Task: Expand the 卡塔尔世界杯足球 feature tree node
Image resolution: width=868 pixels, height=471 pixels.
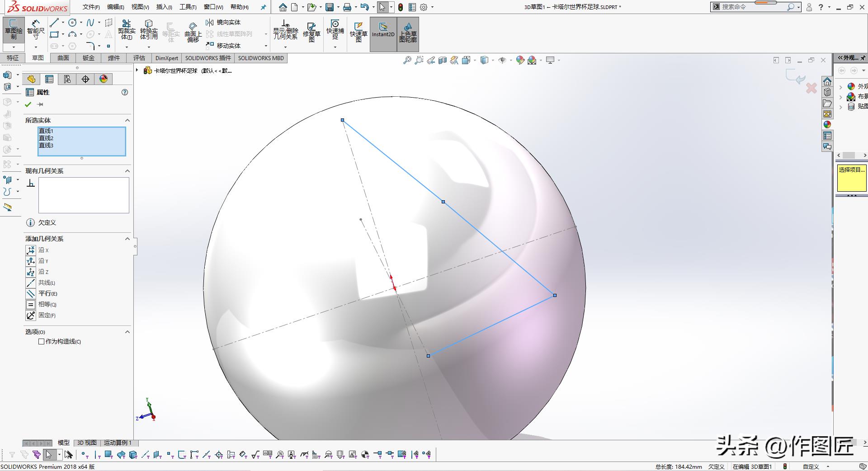Action: click(137, 70)
